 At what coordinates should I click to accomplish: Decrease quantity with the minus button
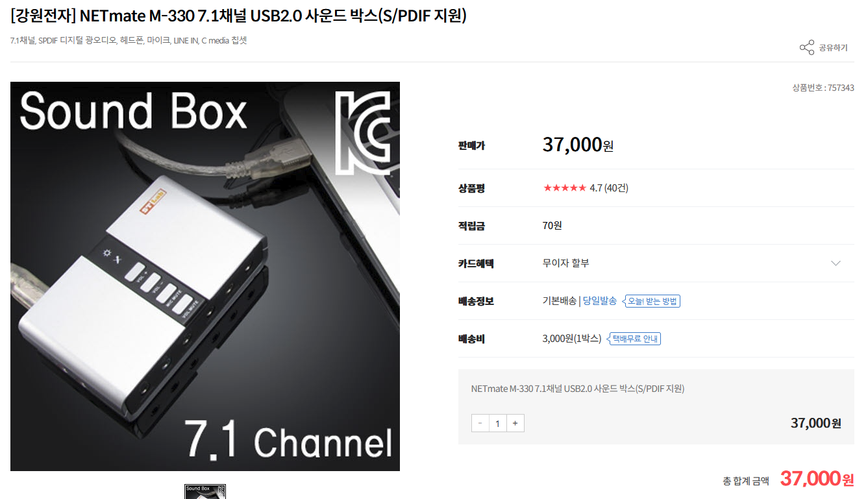click(480, 423)
